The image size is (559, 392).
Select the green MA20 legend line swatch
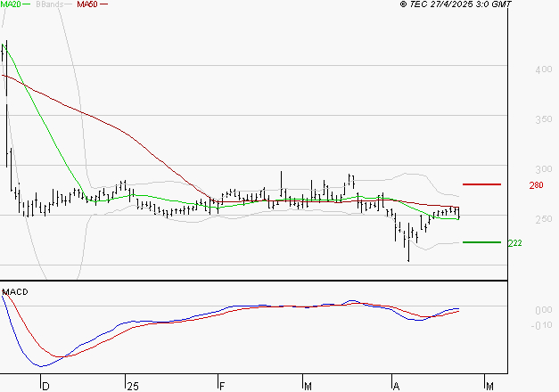point(28,4)
